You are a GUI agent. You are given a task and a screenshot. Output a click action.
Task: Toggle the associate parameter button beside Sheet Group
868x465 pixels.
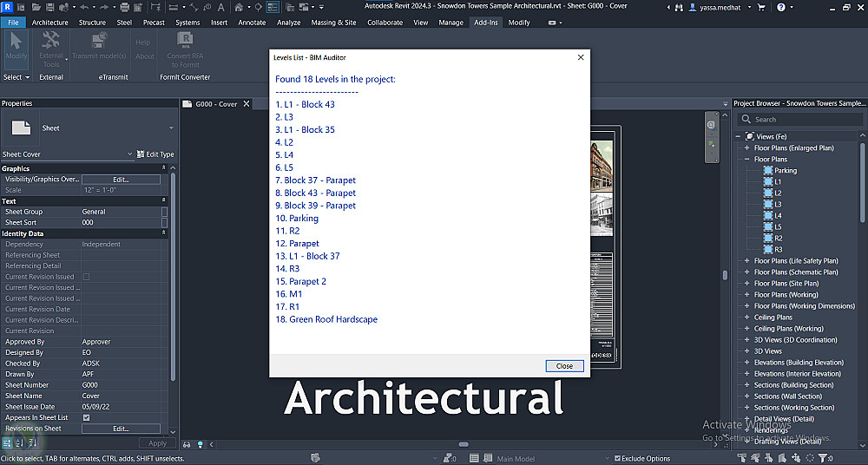(x=164, y=212)
